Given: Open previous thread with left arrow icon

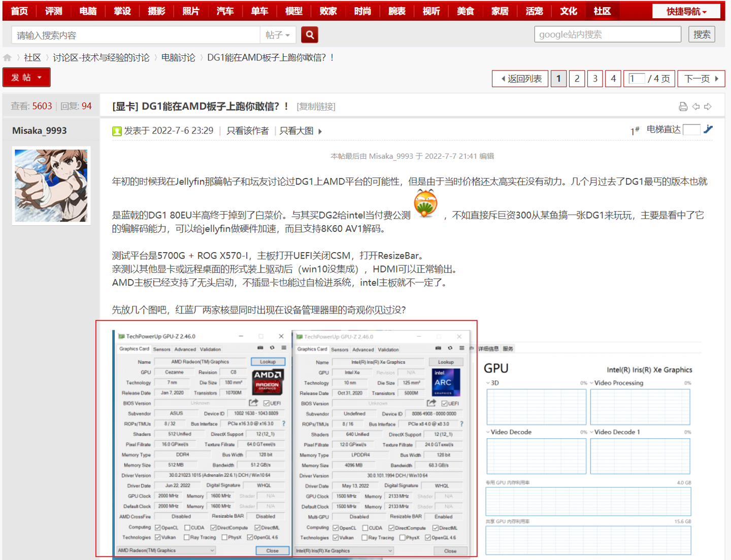Looking at the screenshot, I should (x=696, y=107).
